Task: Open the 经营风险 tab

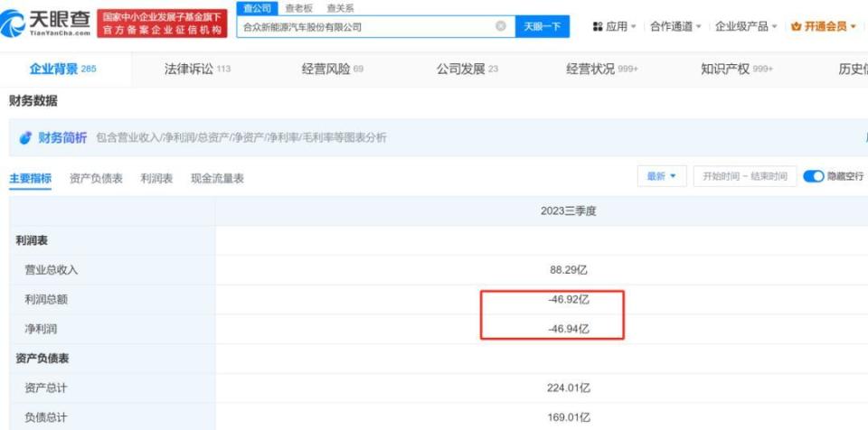Action: pyautogui.click(x=332, y=69)
